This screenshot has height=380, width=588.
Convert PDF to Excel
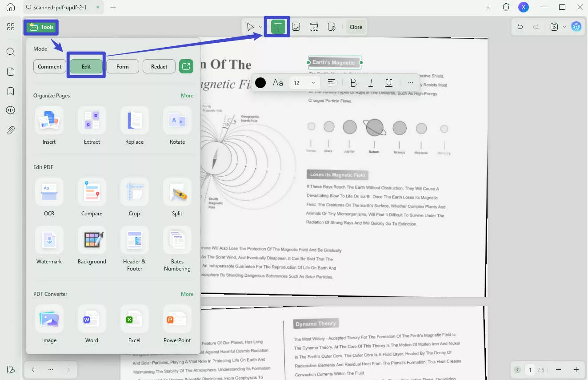tap(134, 319)
